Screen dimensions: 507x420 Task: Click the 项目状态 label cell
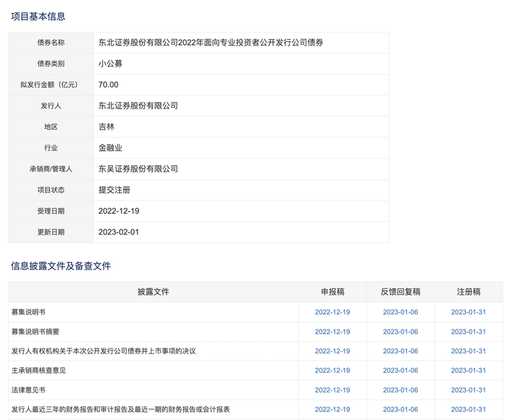click(51, 190)
